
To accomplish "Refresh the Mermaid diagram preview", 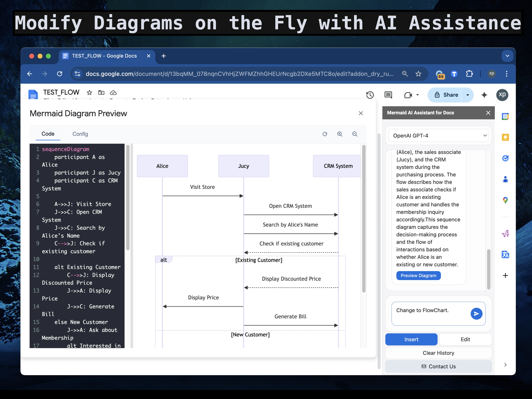I will 325,134.
